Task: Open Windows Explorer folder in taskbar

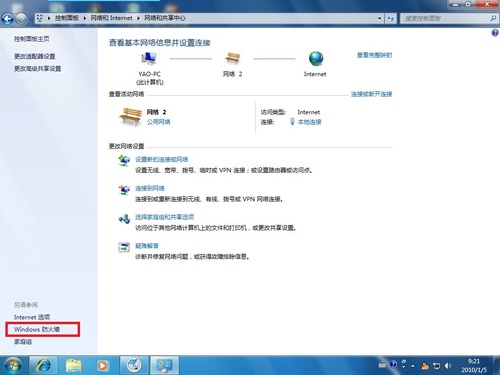Action: pyautogui.click(x=74, y=365)
